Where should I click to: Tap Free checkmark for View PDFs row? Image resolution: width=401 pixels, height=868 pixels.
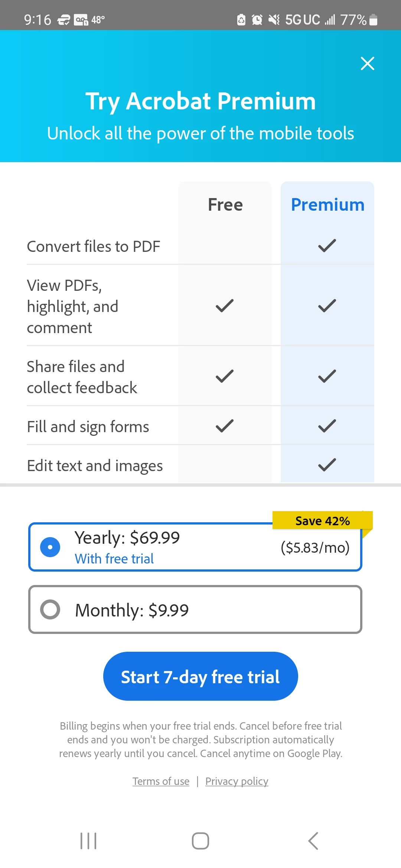[x=225, y=306]
